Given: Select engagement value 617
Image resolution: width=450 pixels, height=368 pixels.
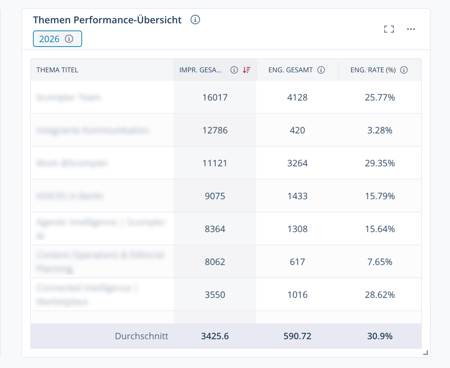Looking at the screenshot, I should [297, 262].
